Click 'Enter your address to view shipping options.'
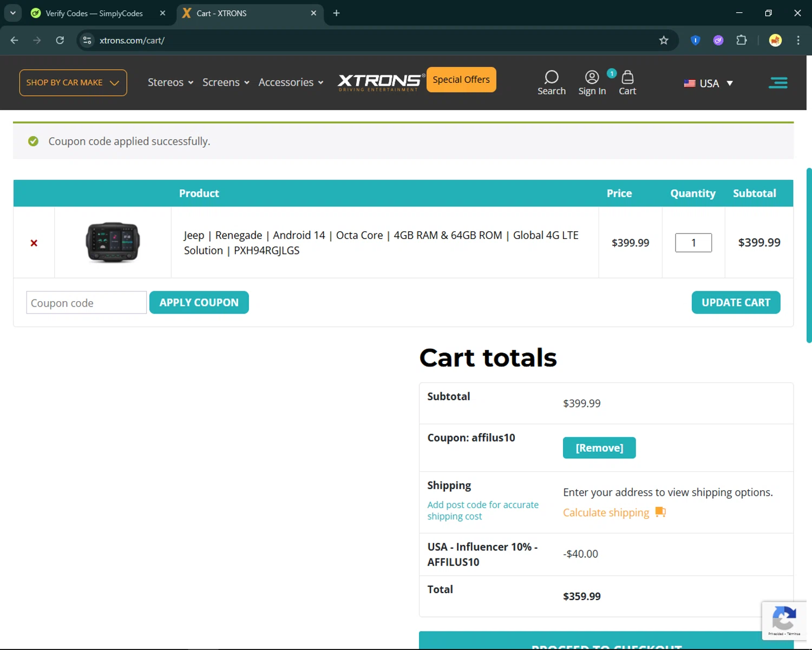The width and height of the screenshot is (812, 650). (668, 492)
